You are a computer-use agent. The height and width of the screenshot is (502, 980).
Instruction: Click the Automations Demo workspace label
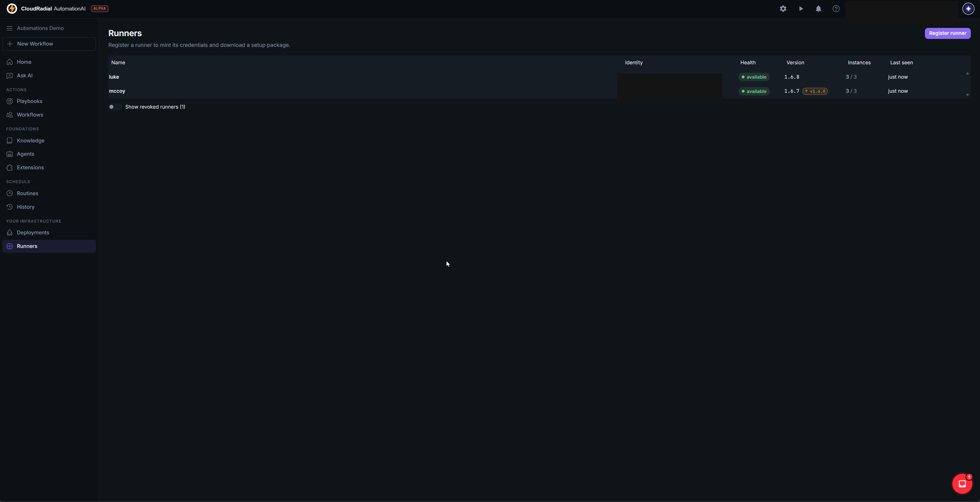coord(40,28)
